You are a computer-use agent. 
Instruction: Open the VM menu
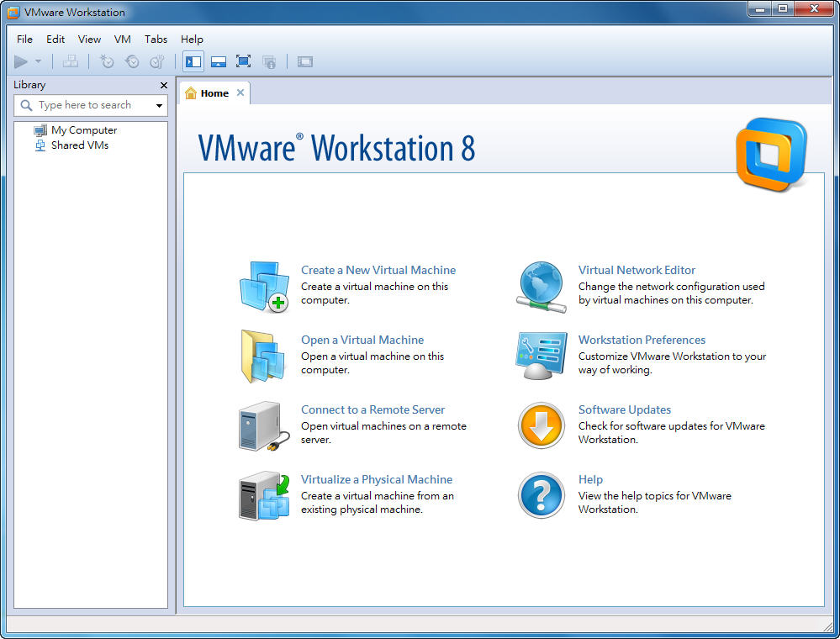[122, 40]
